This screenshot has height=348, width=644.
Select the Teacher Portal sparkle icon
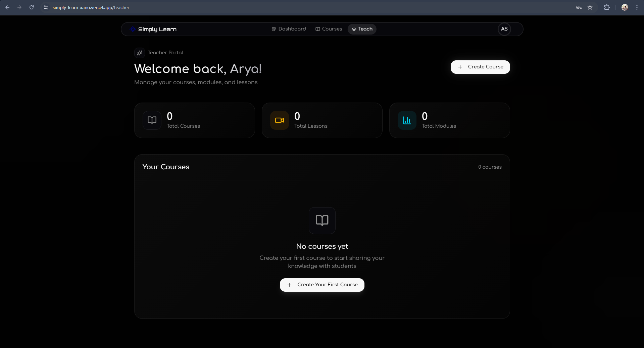click(139, 53)
